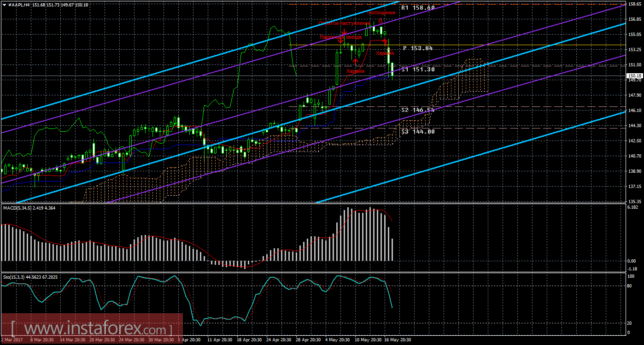Click the 18 Apr 20:30 time label
The width and height of the screenshot is (644, 345).
point(249,340)
